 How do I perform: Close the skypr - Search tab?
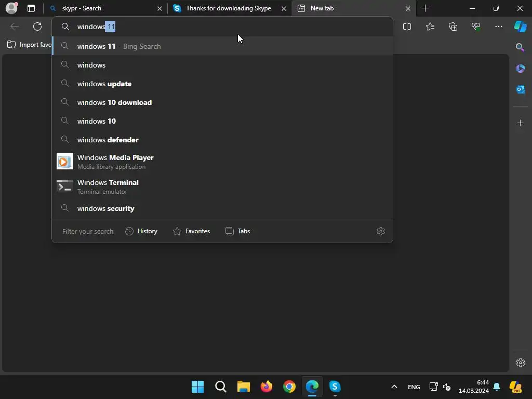(159, 8)
